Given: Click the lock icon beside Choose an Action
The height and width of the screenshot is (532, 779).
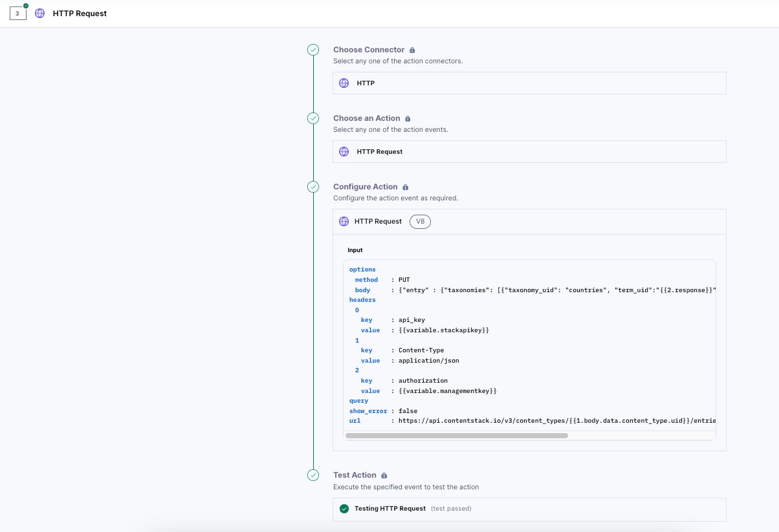Looking at the screenshot, I should (408, 119).
